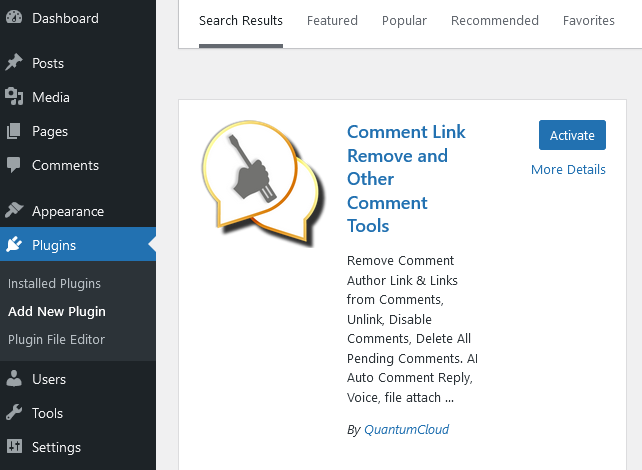
Task: Open the Media library menu
Action: [x=51, y=97]
